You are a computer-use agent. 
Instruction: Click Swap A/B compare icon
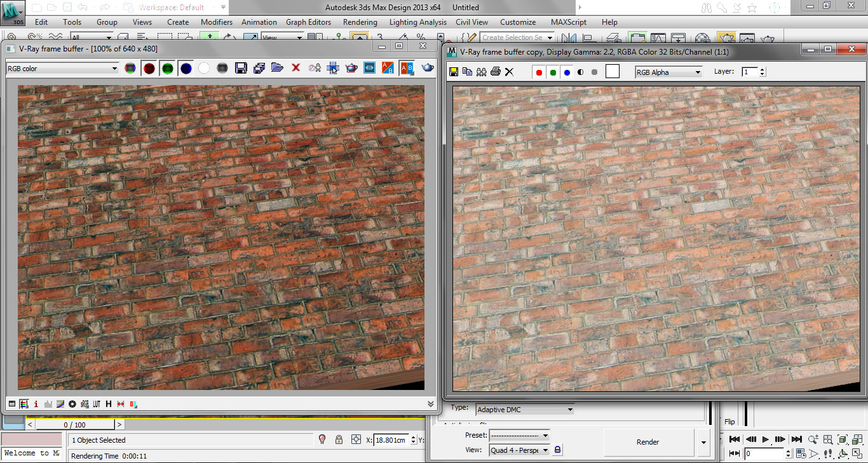tap(388, 68)
